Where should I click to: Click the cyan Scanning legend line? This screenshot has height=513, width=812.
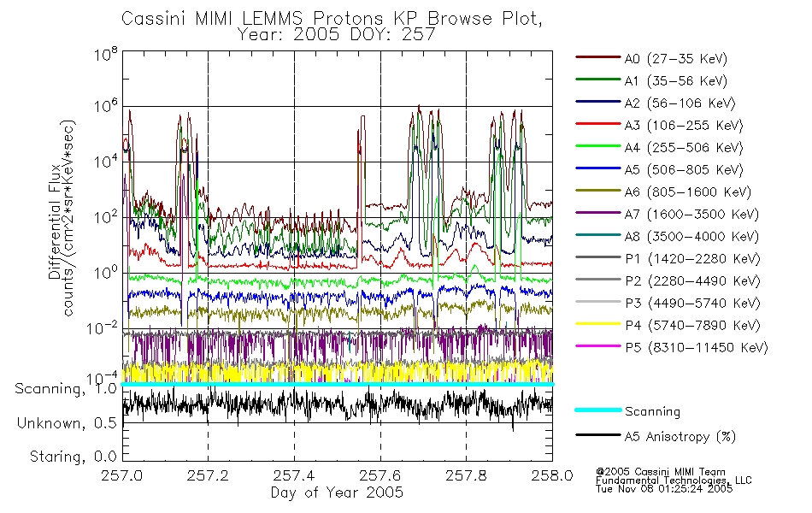597,410
